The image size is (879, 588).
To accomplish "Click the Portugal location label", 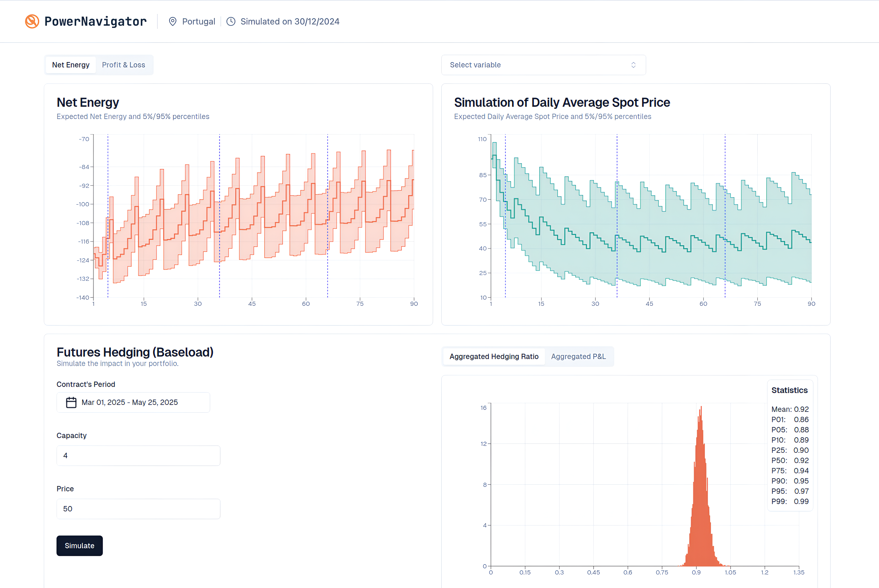I will (198, 21).
